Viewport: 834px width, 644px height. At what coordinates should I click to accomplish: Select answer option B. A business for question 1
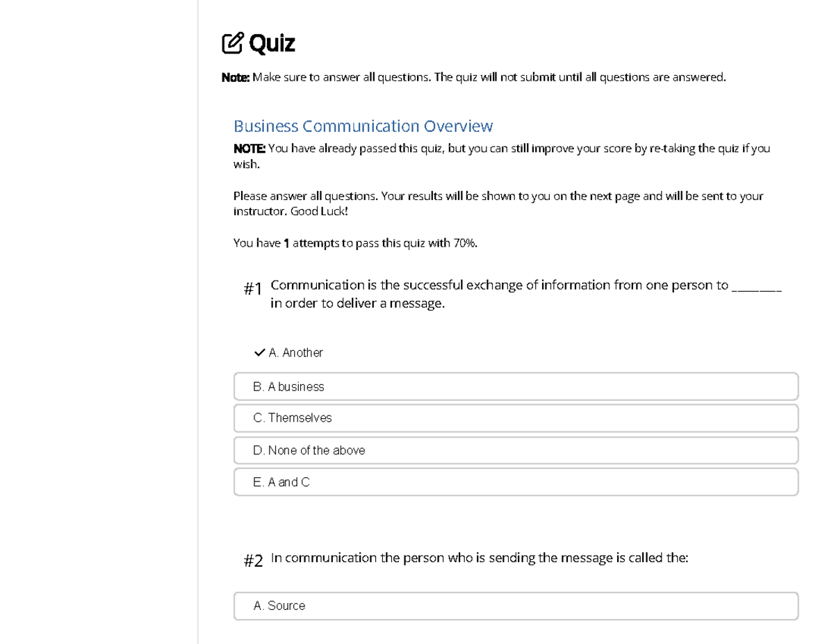click(514, 386)
